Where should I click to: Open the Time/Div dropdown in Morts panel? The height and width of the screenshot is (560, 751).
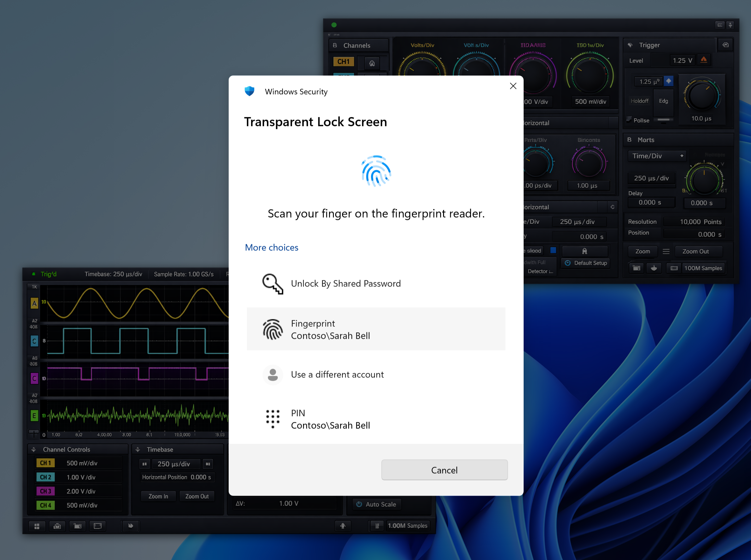[656, 156]
